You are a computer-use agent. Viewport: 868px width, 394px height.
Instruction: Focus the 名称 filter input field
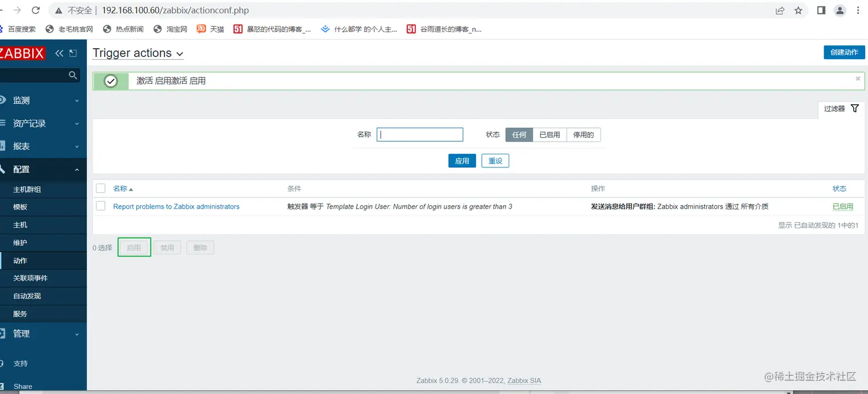tap(420, 135)
